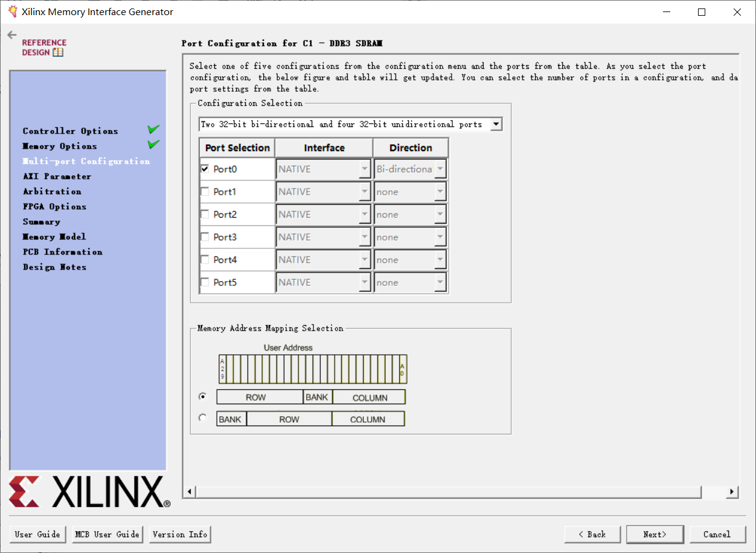Click the COLUMN block in first mapping
The width and height of the screenshot is (756, 553).
[x=370, y=397]
